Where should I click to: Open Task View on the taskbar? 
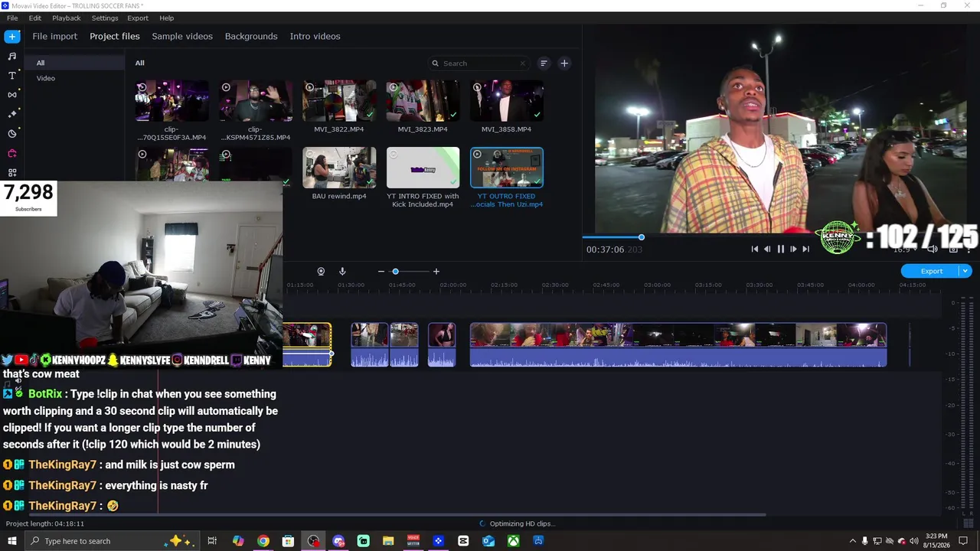tap(213, 541)
